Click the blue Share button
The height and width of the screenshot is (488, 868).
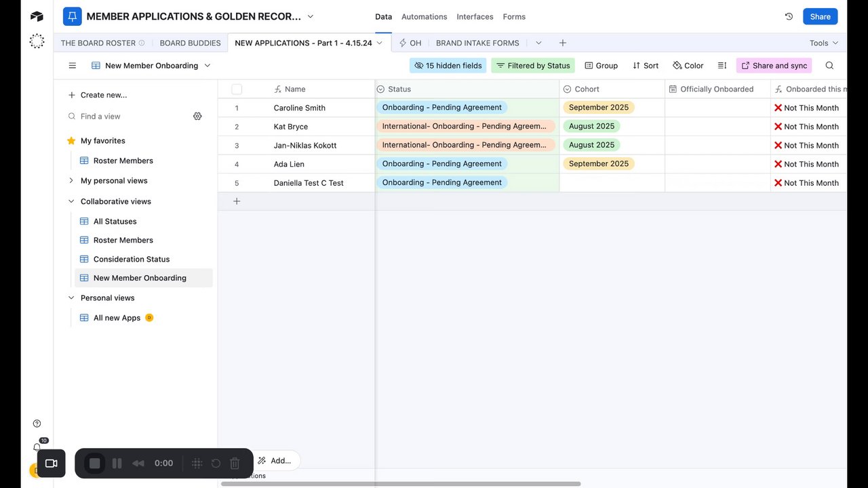coord(820,16)
